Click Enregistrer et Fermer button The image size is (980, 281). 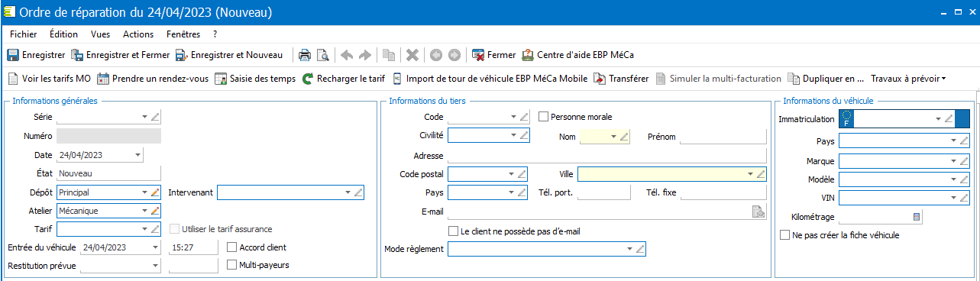120,55
